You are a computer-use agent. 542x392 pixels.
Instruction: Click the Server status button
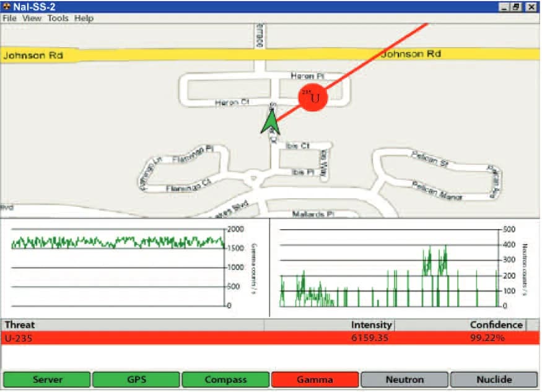pyautogui.click(x=47, y=380)
